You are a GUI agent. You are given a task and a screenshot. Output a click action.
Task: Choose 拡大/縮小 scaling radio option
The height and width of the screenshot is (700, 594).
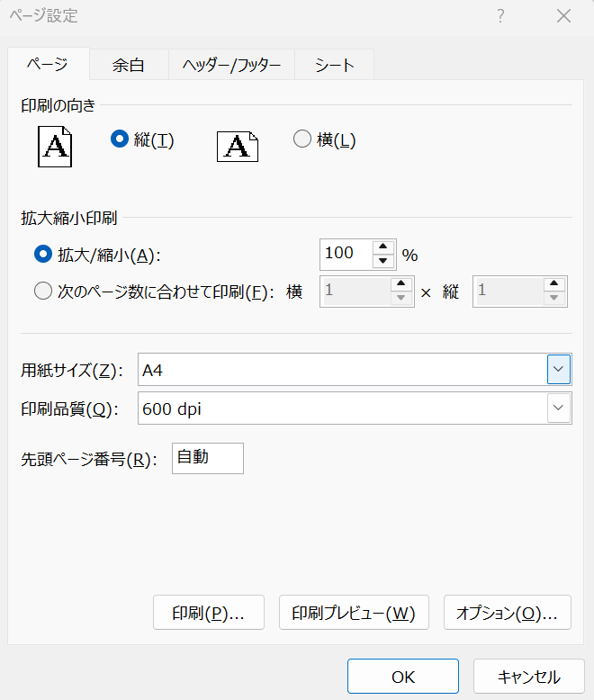pos(42,255)
